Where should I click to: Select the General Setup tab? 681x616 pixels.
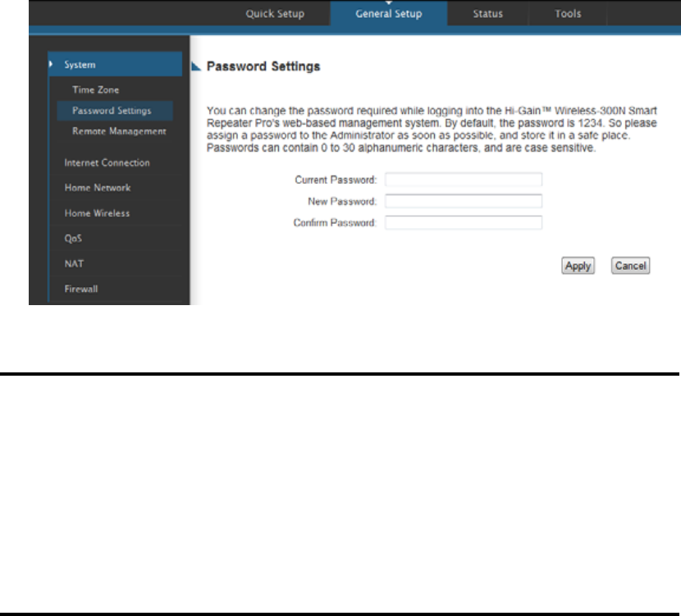389,13
